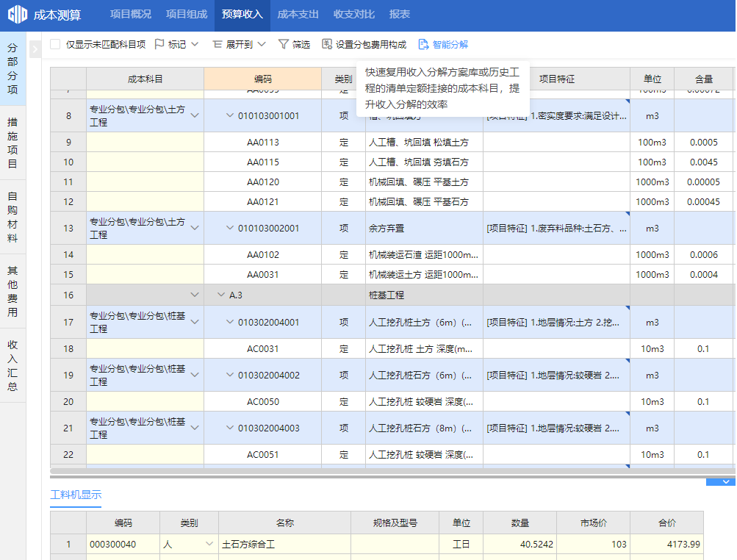This screenshot has width=737, height=560.
Task: Open 设置分包费用构成 settings icon
Action: click(327, 45)
